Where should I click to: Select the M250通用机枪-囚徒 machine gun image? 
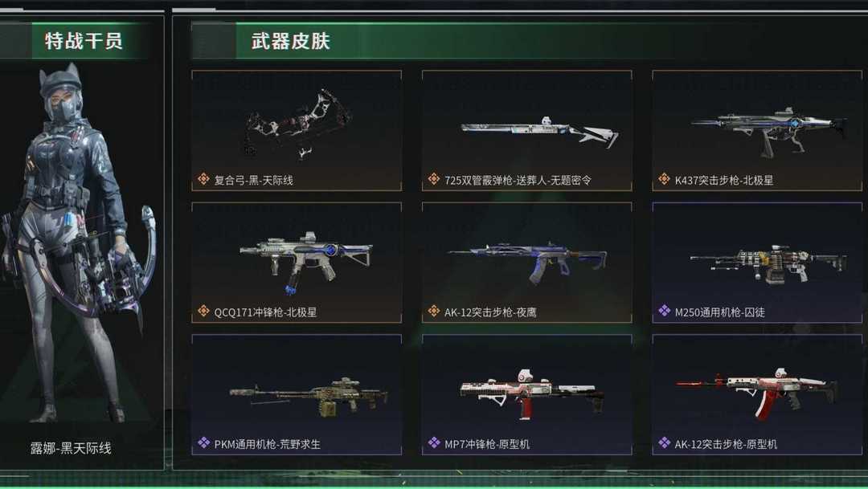pyautogui.click(x=768, y=263)
